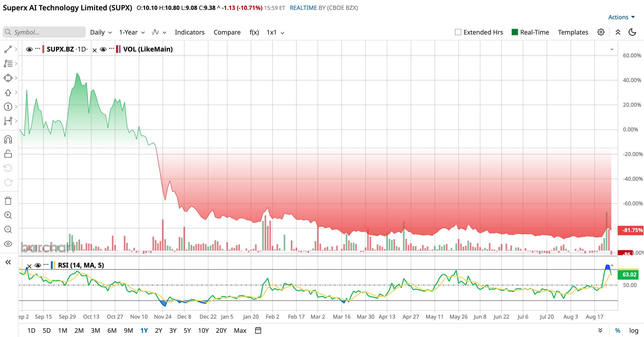Screen dimensions: 644x337
Task: Collapse the left tools sidebar
Action: pyautogui.click(x=8, y=262)
